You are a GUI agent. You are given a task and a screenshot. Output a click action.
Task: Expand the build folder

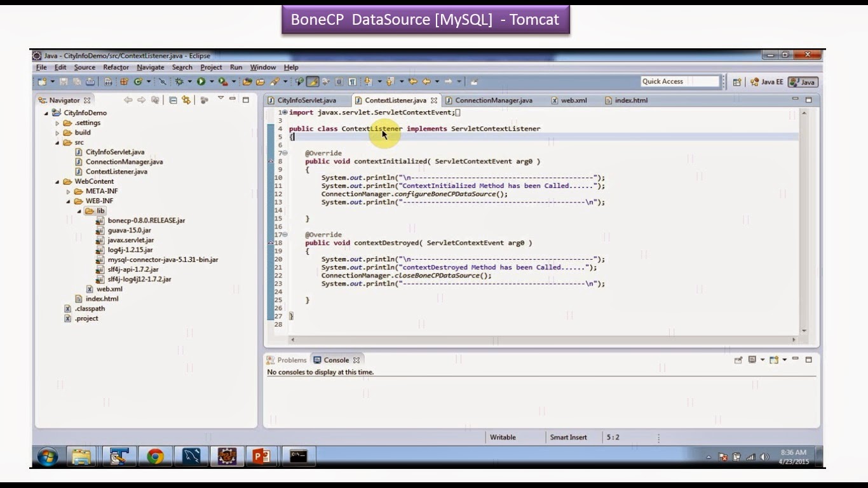57,133
